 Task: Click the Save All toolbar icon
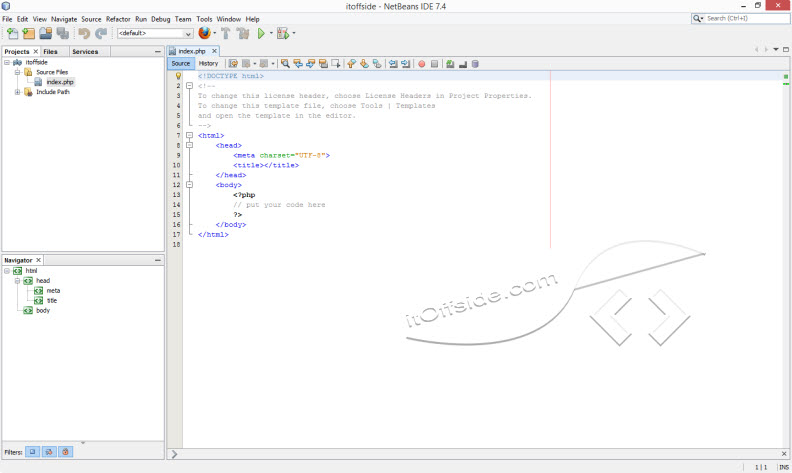click(x=63, y=33)
